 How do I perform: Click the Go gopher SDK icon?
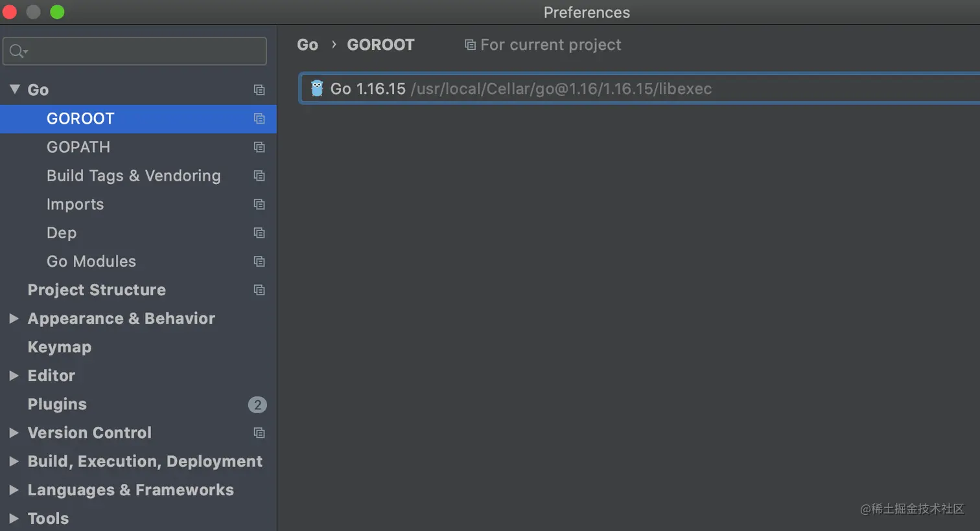click(317, 89)
